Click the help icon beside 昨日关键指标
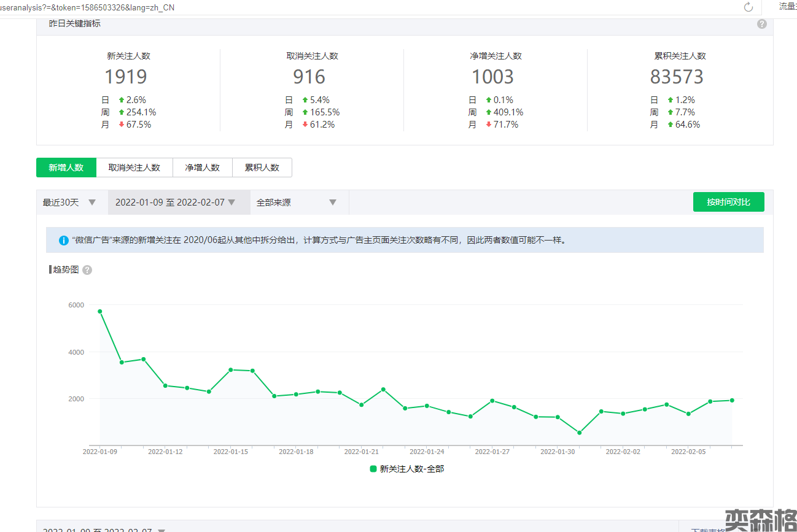797x532 pixels. [x=761, y=24]
